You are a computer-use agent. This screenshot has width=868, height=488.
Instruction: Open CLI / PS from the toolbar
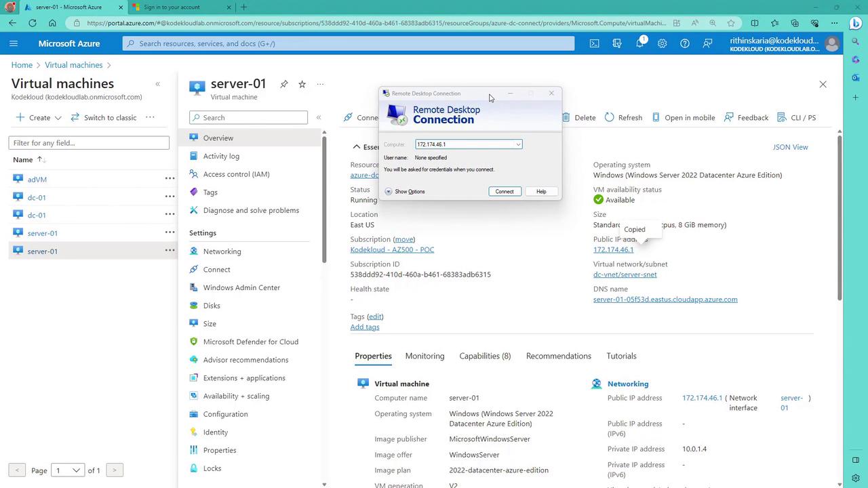point(796,117)
